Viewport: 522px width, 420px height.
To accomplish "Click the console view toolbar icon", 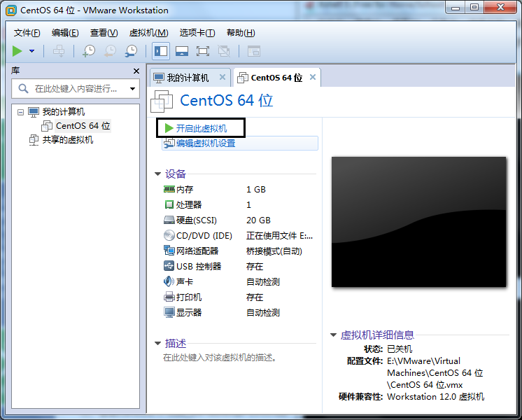I will pyautogui.click(x=254, y=51).
